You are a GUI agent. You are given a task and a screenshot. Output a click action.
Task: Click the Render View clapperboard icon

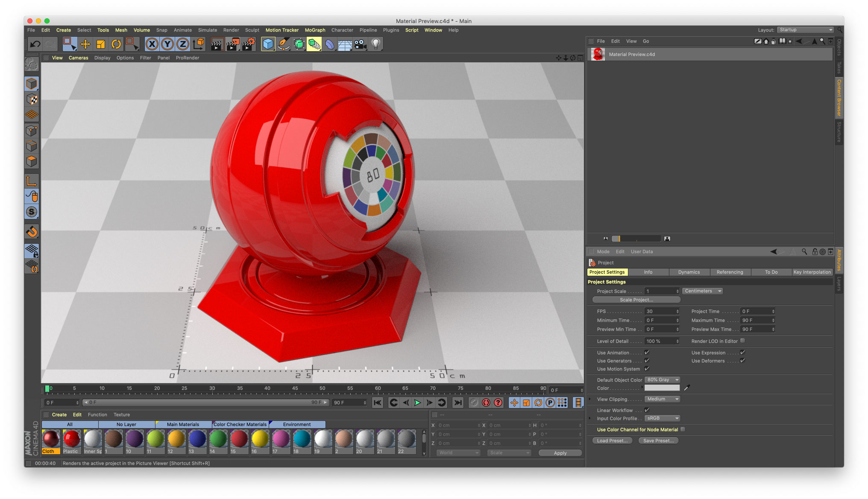point(217,44)
